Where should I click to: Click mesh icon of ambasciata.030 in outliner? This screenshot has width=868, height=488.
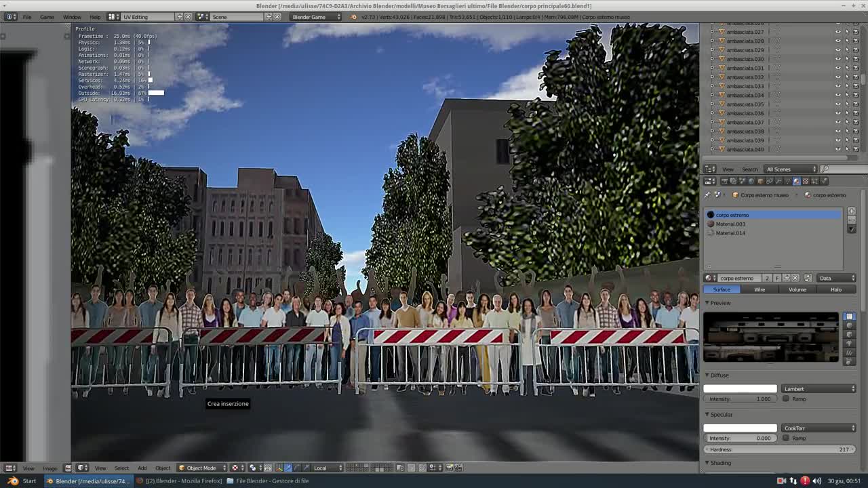[x=721, y=59]
